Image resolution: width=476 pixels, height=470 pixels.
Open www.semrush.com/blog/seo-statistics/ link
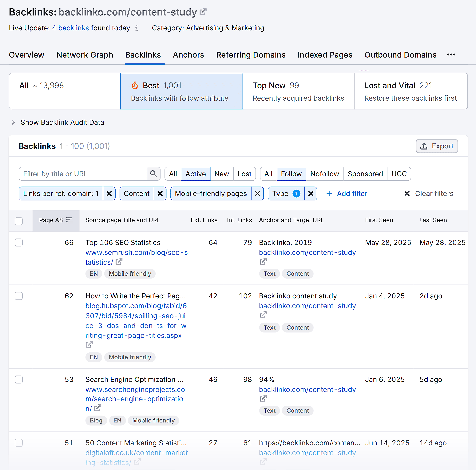137,257
